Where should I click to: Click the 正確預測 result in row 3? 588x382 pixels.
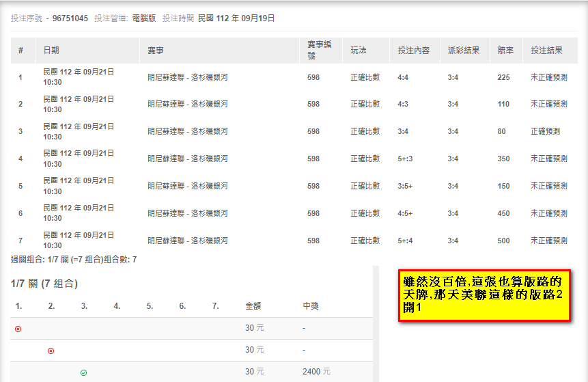point(545,131)
